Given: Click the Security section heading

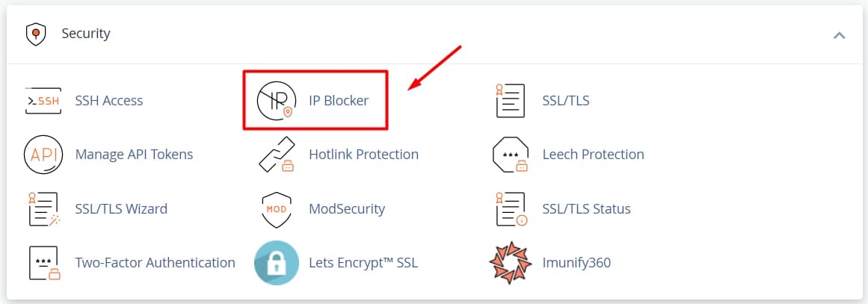Looking at the screenshot, I should [86, 34].
